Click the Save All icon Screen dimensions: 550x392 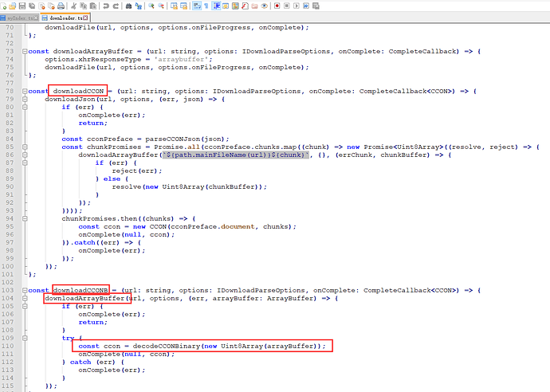(32, 6)
